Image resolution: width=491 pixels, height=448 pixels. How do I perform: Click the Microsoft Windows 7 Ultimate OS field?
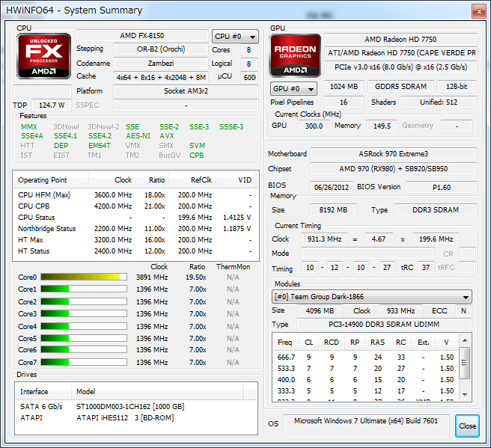pos(366,426)
